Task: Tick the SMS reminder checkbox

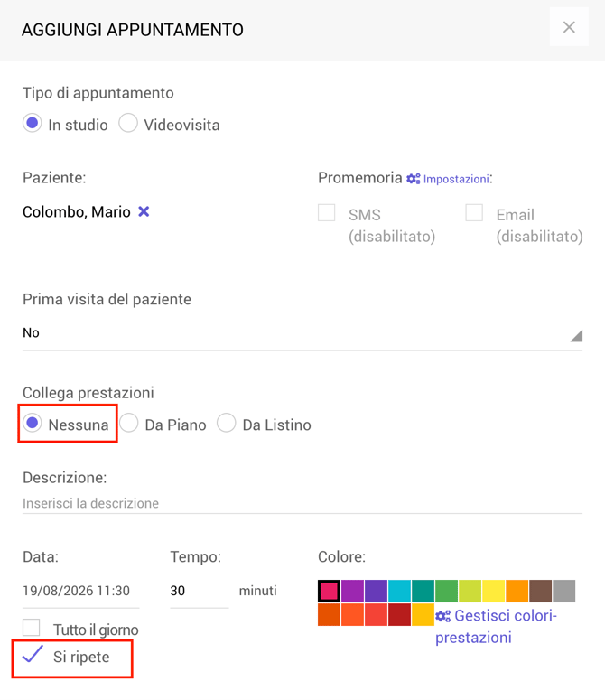Action: coord(327,212)
